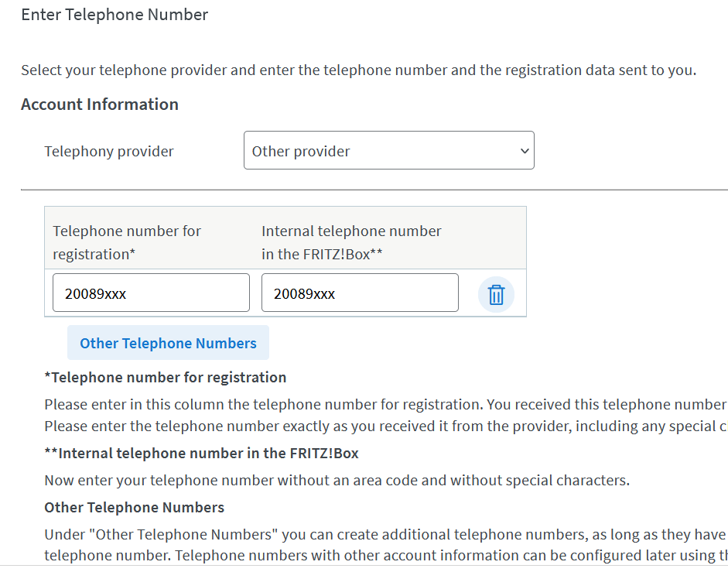Viewport: 728px width, 572px height.
Task: Click the Other Telephone Numbers button
Action: [x=168, y=343]
